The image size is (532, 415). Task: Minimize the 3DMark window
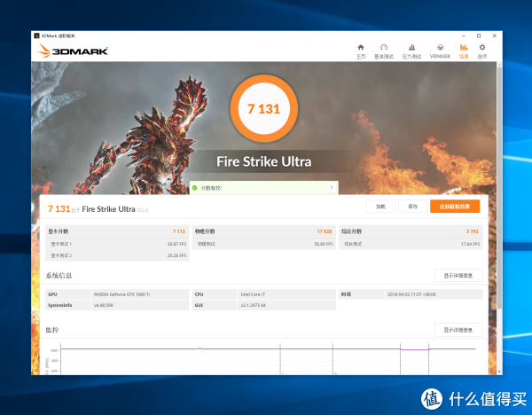click(464, 35)
